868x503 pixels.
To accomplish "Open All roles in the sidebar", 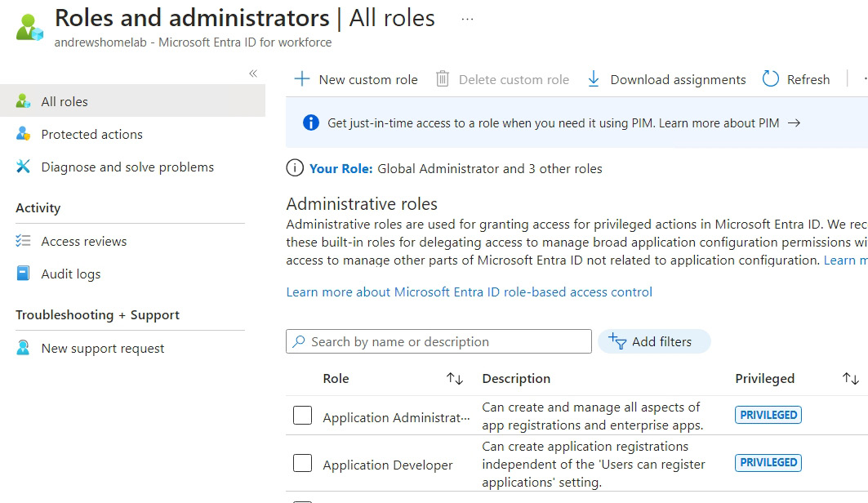I will (133, 101).
